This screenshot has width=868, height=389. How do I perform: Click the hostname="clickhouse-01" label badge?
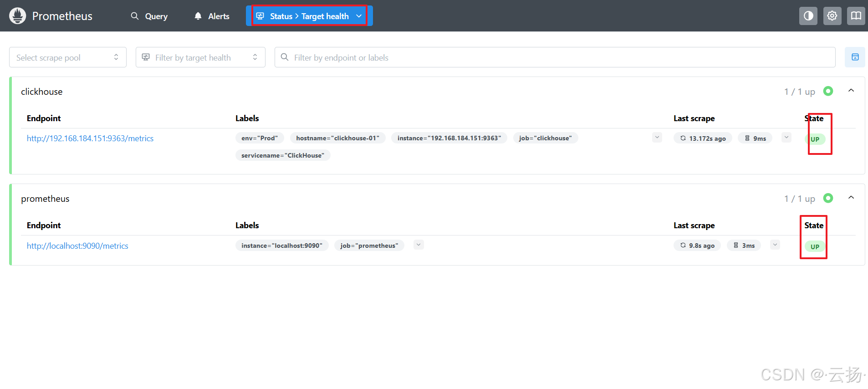pos(337,138)
